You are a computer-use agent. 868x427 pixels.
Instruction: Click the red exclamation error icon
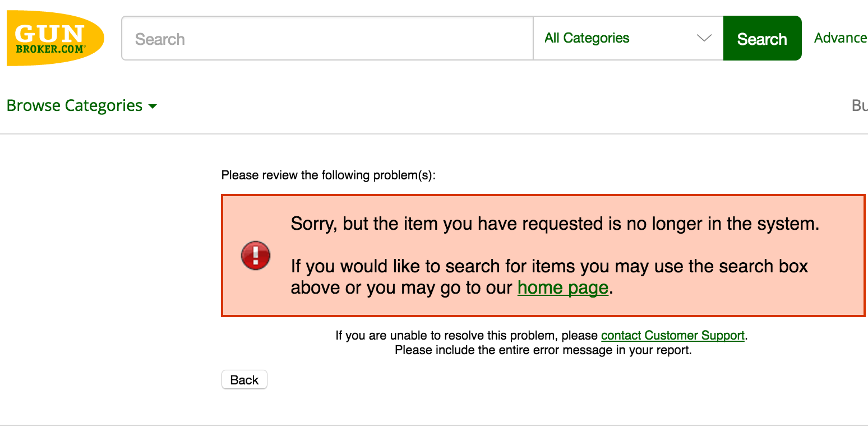point(256,256)
